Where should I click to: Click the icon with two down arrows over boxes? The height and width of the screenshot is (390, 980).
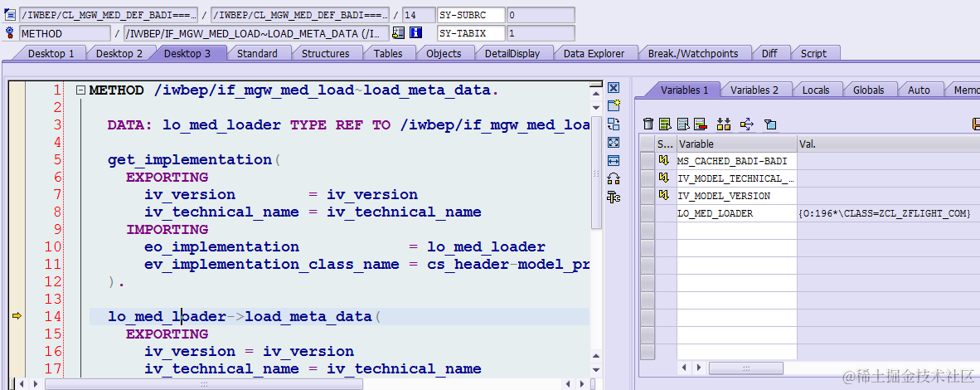point(724,124)
